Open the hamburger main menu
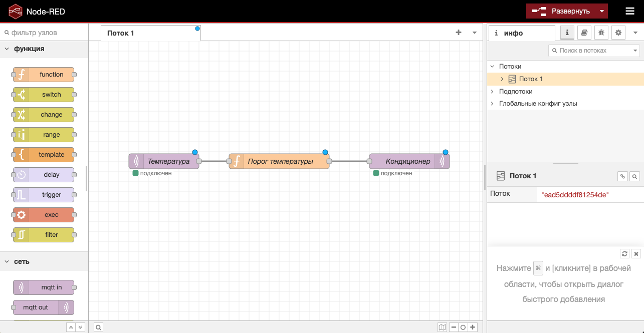The image size is (644, 333). click(630, 11)
